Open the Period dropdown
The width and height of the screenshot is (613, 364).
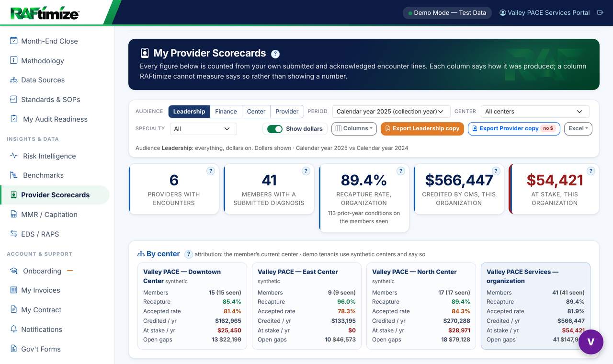(x=391, y=112)
